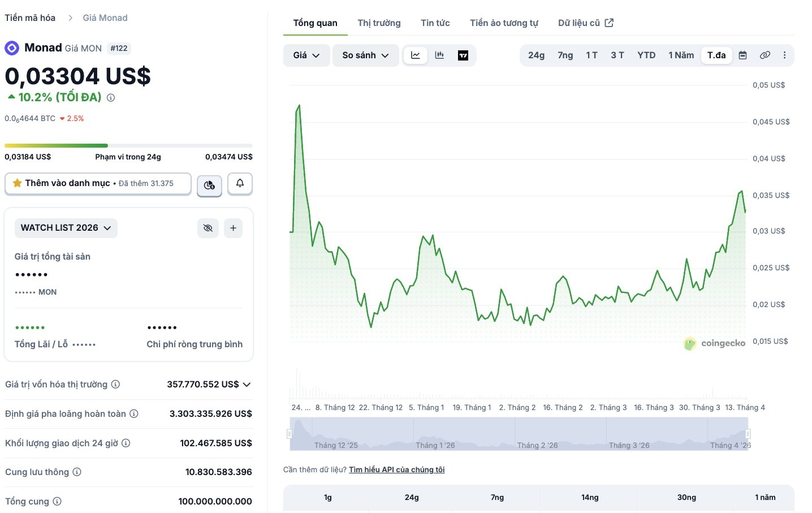Add a new transaction with the plus button

[x=233, y=228]
